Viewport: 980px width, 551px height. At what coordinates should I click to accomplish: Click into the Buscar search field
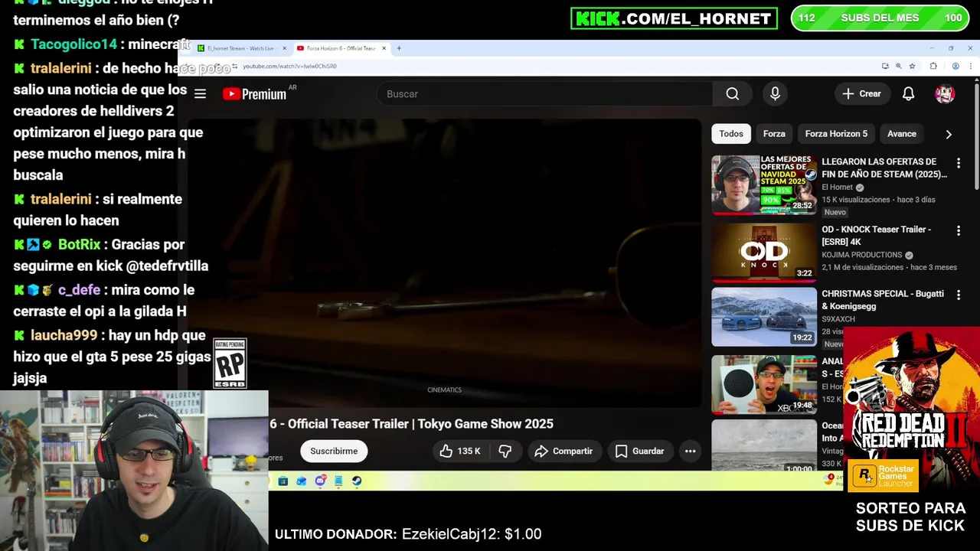coord(545,93)
